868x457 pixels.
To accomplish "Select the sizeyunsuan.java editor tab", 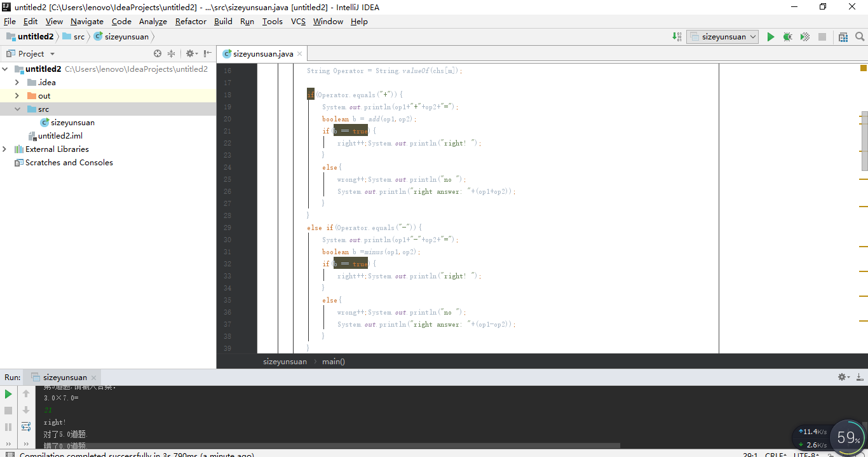I will 263,54.
